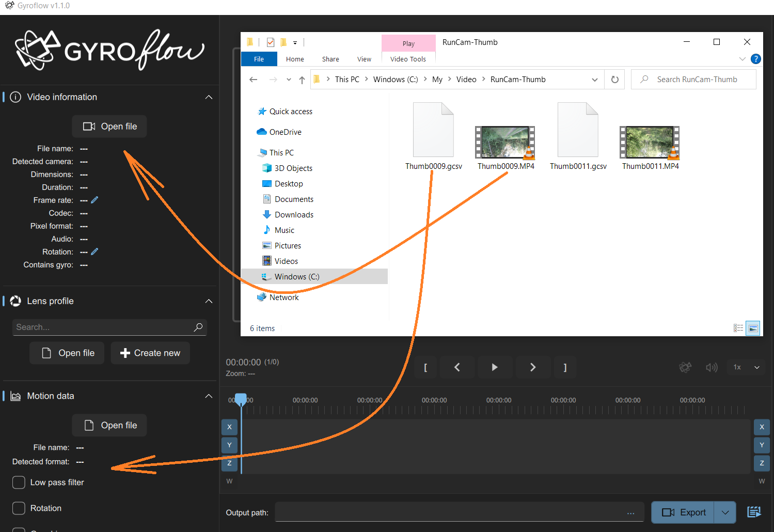Toggle the right Z axis chart button
774x532 pixels.
coord(762,463)
